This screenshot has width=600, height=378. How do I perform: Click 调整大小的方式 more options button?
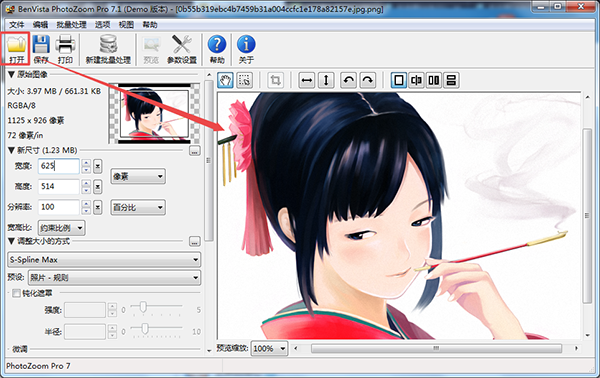click(x=194, y=241)
